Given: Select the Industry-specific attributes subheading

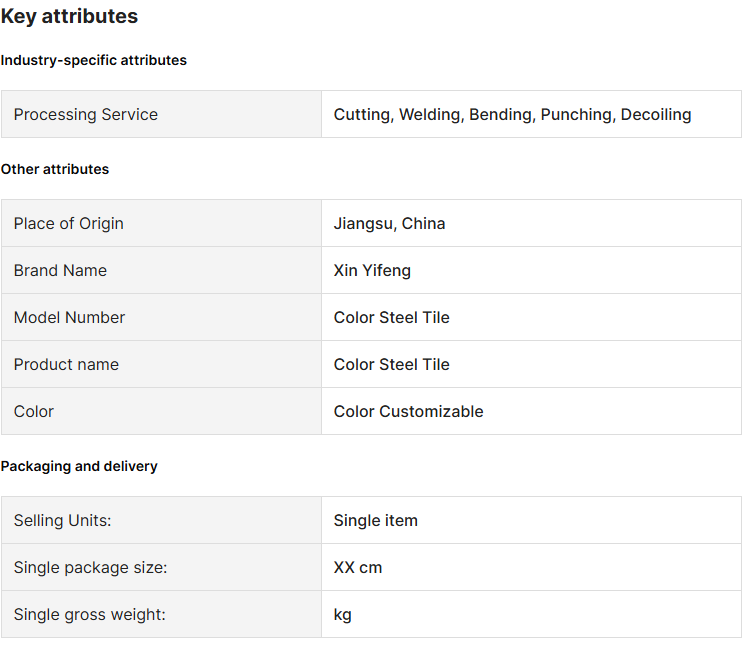Looking at the screenshot, I should click(x=94, y=60).
